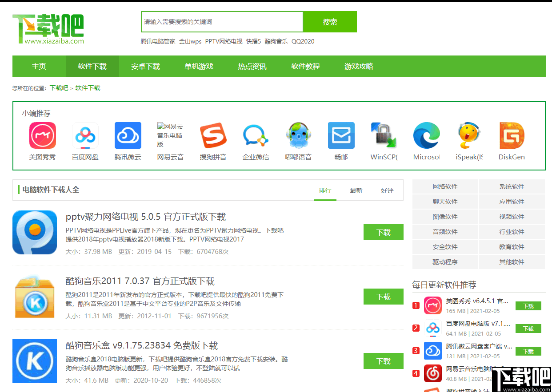Screen dimensions: 552x392
Task: Select the 腾讯微云 app icon
Action: [128, 135]
